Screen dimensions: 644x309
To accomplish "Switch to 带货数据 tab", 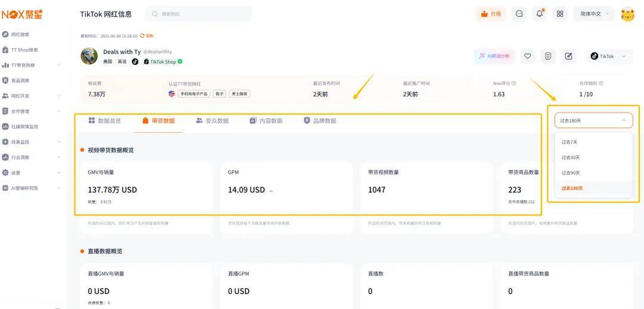I will pyautogui.click(x=159, y=121).
